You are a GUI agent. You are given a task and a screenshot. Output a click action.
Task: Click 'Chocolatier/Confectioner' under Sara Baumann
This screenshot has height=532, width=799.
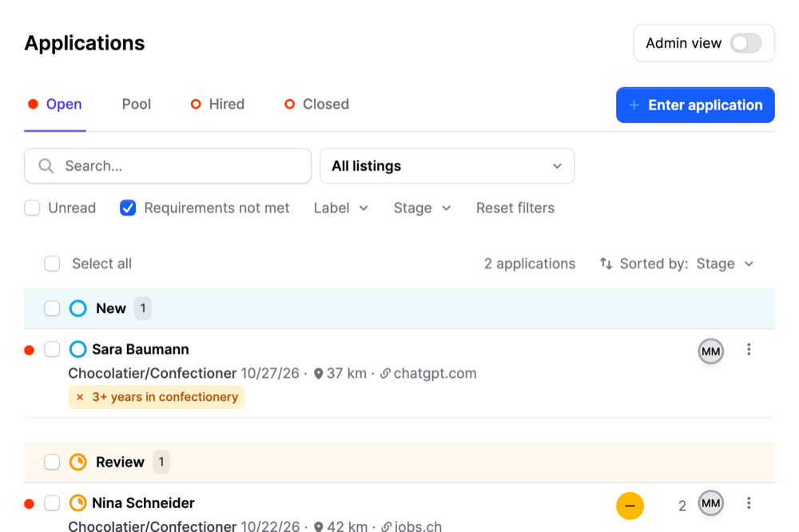[153, 374]
